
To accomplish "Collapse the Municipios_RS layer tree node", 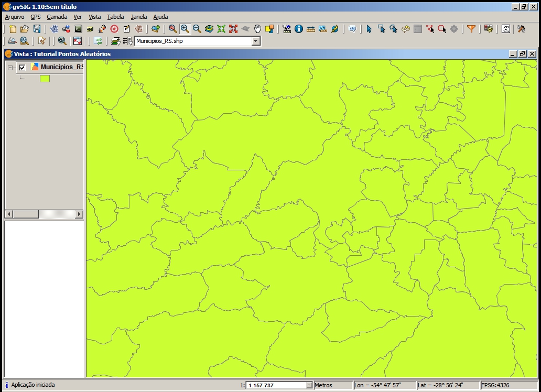I will [10, 68].
